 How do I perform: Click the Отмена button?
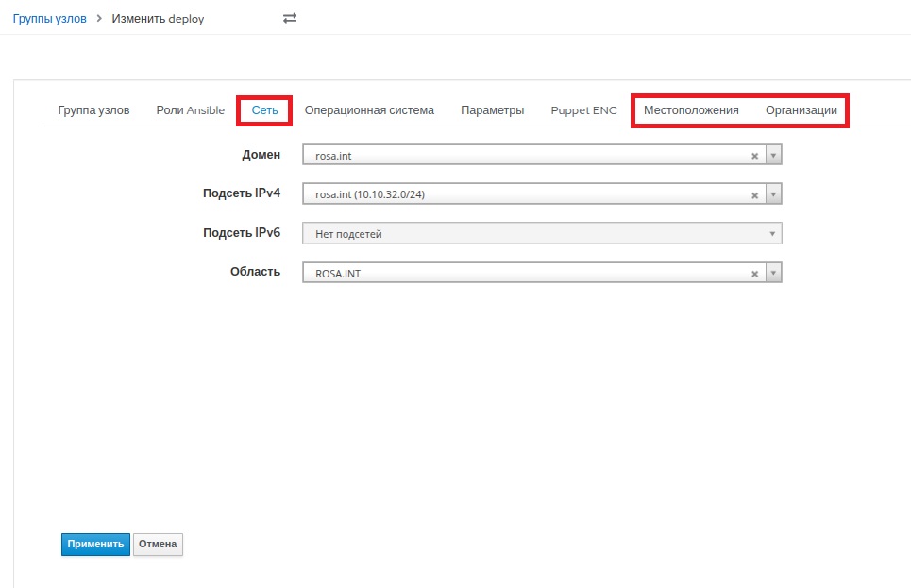[x=158, y=545]
